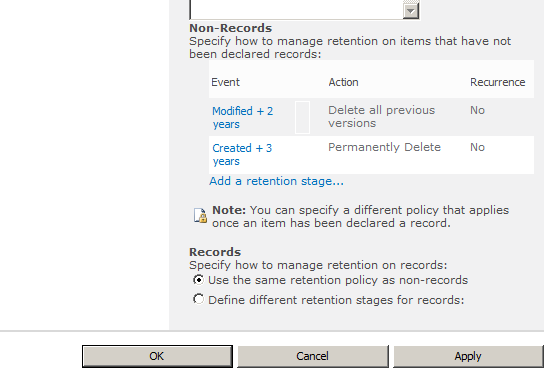
Task: Click the locked document note icon
Action: (x=200, y=215)
